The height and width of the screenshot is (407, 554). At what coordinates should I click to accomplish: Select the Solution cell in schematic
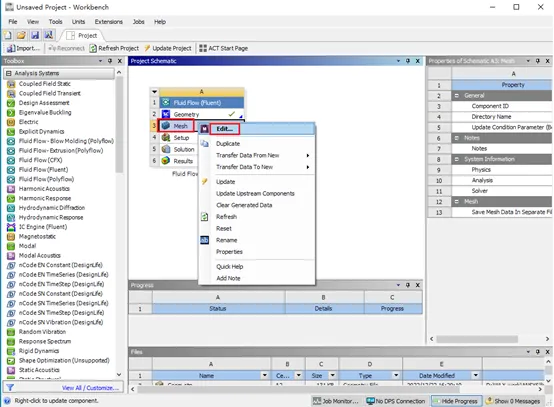[x=179, y=149]
